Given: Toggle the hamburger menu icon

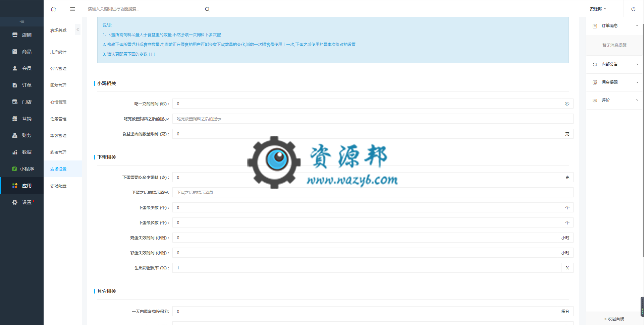Looking at the screenshot, I should point(72,9).
